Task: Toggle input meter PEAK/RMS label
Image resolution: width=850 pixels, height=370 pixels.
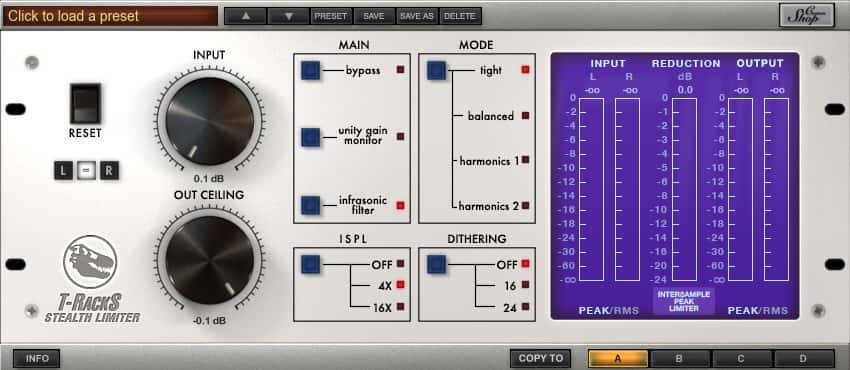Action: [609, 310]
